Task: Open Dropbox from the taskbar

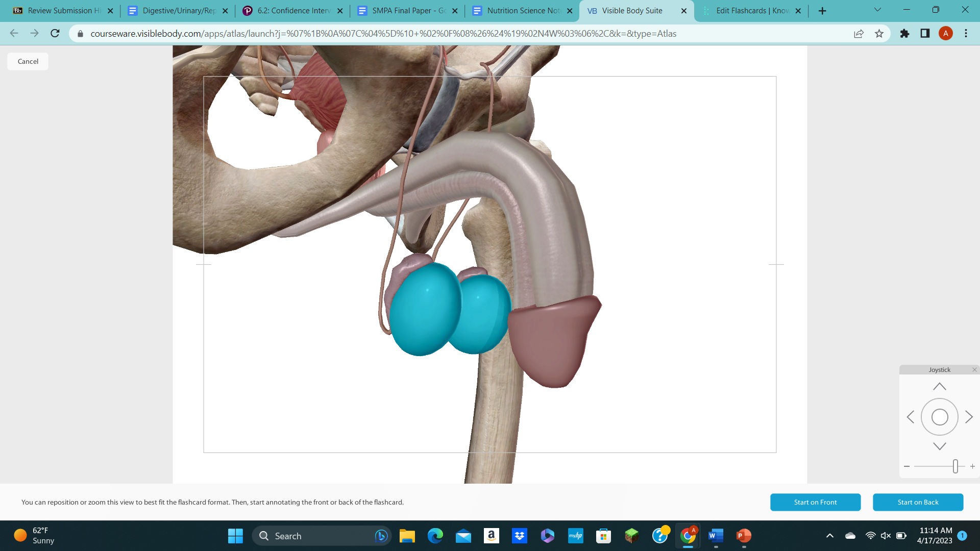Action: (520, 536)
